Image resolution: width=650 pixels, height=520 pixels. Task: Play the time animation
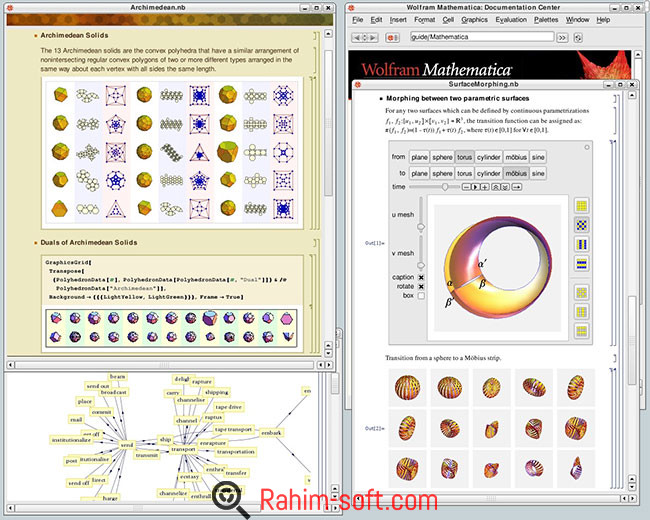click(x=475, y=187)
